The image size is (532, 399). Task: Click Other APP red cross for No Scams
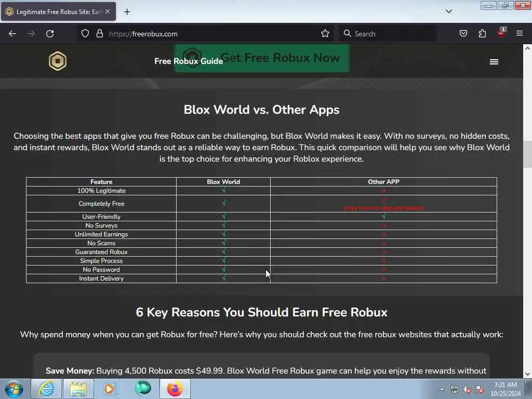click(384, 243)
